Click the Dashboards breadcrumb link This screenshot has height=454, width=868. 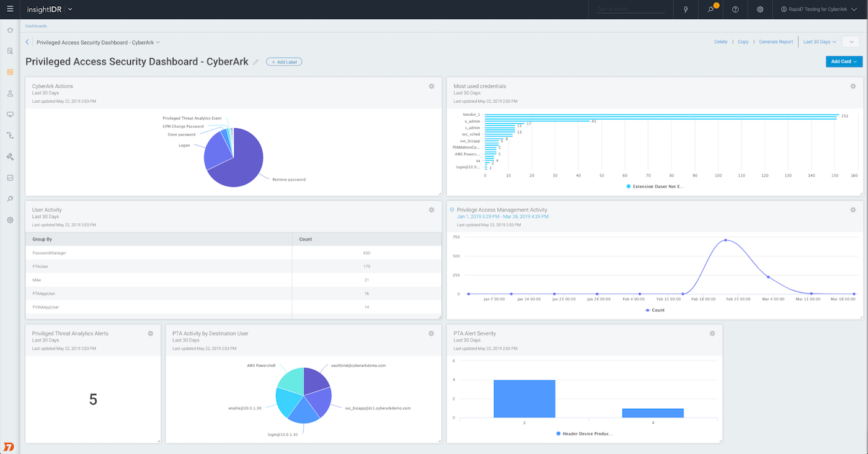(36, 26)
